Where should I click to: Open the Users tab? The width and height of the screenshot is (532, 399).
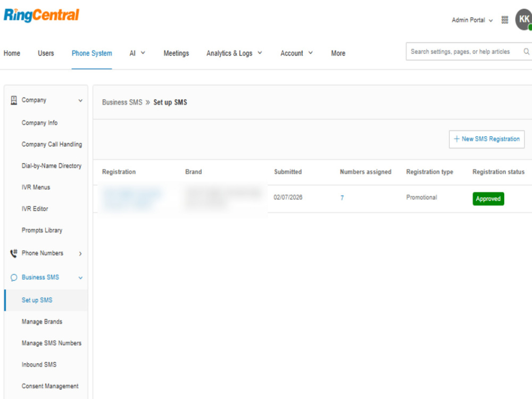pyautogui.click(x=46, y=53)
